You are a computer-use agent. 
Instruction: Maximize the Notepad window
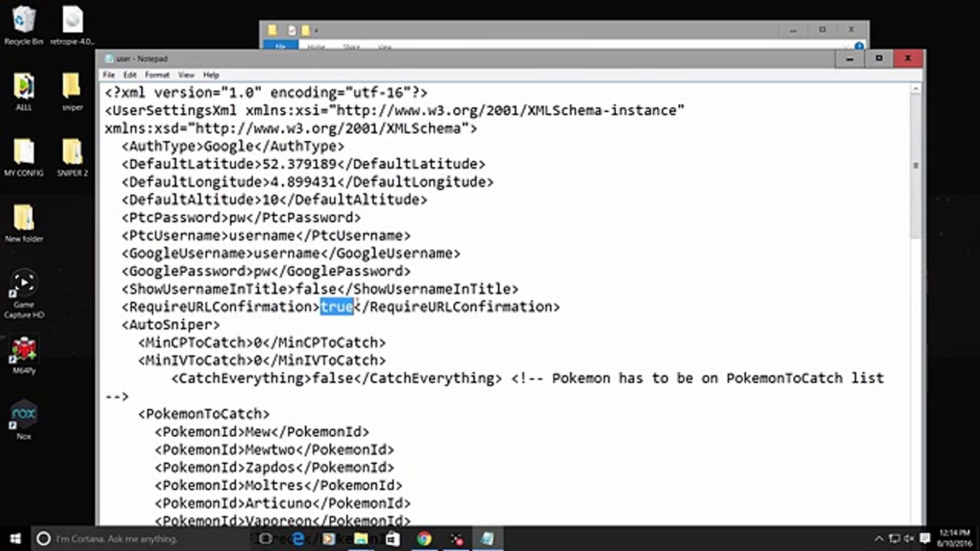pos(879,59)
